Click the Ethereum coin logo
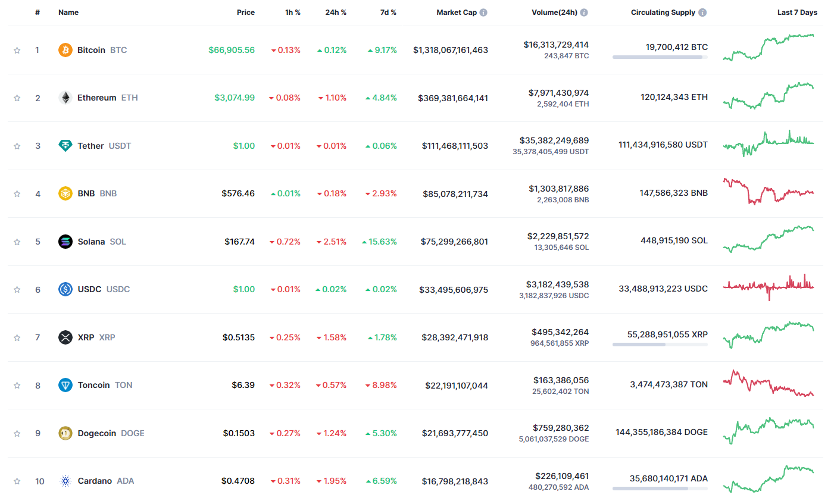 point(65,98)
